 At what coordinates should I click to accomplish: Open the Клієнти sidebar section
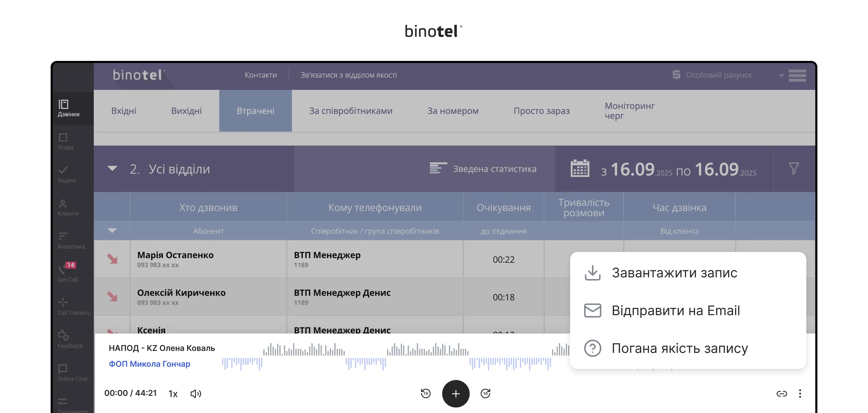pyautogui.click(x=68, y=208)
